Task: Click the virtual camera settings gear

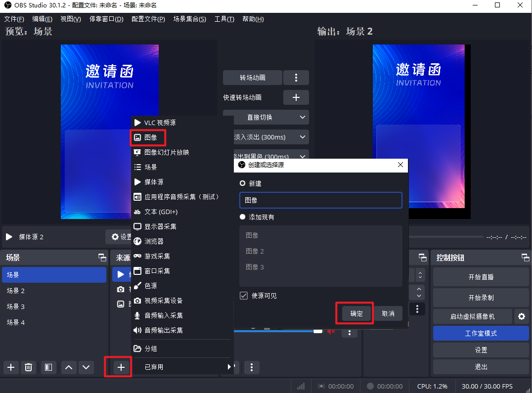Action: tap(521, 316)
